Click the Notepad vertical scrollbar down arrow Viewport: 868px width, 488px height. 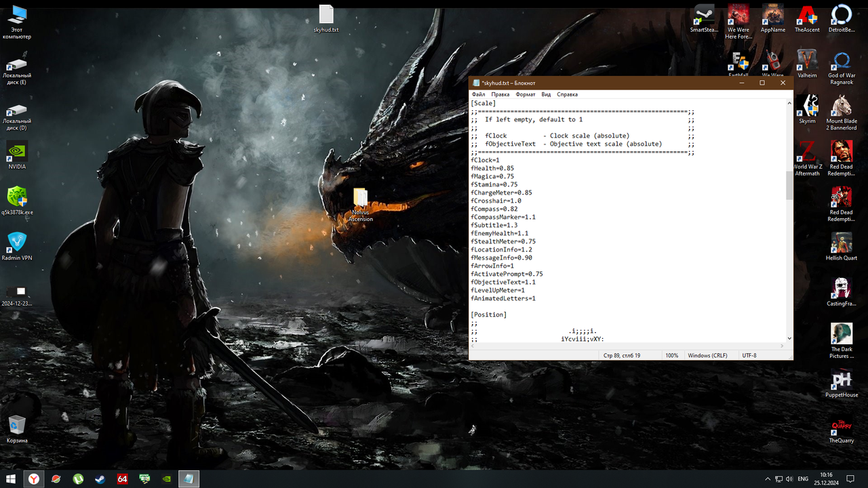coord(789,338)
